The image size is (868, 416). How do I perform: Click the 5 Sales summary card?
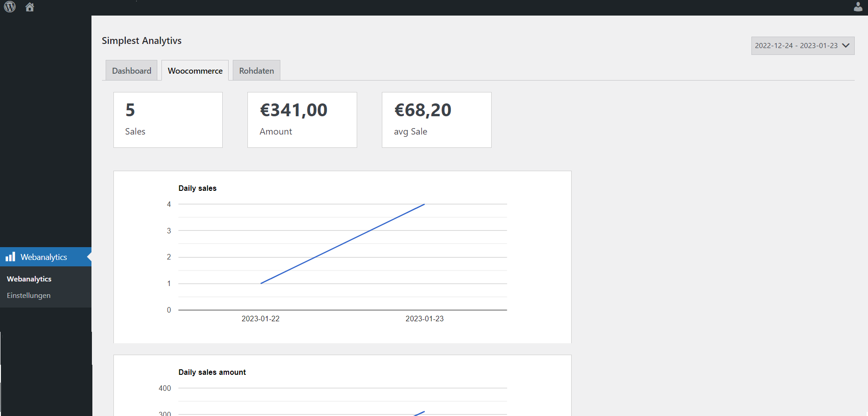coord(168,120)
